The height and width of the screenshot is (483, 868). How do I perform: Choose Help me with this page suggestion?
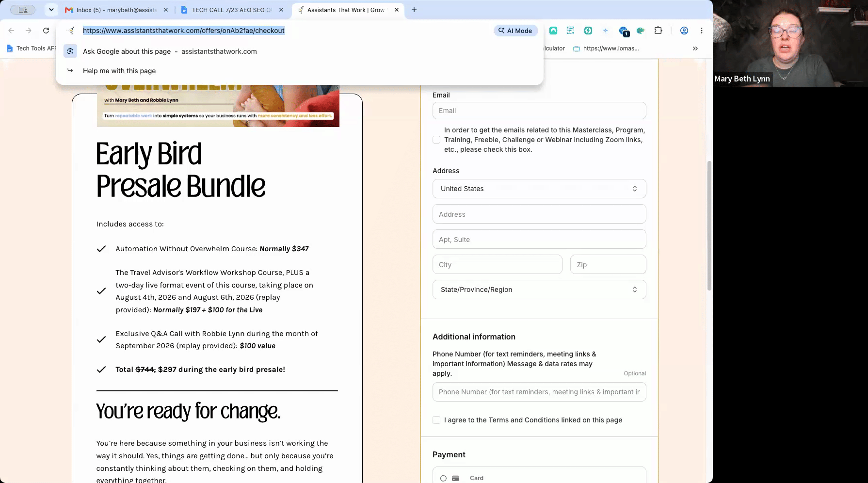[299, 71]
